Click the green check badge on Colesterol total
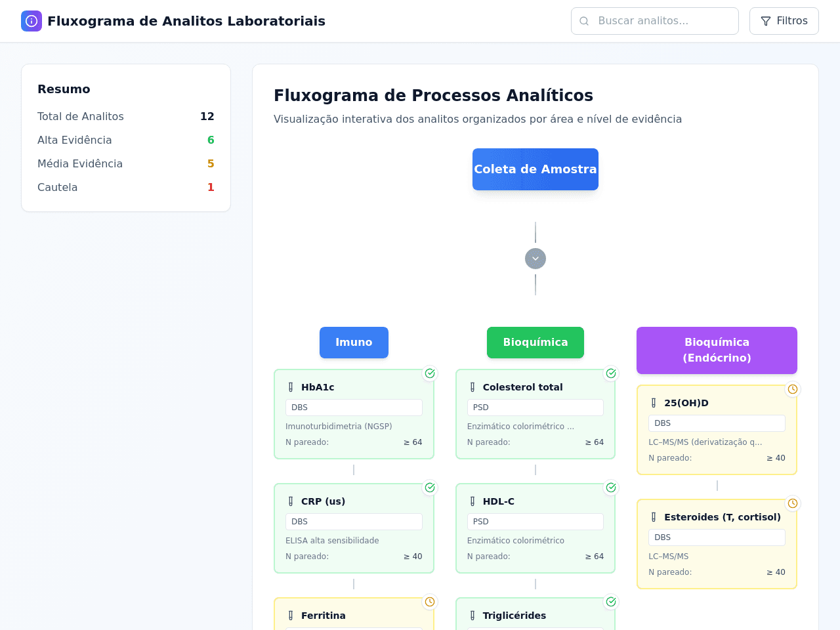 click(x=611, y=373)
